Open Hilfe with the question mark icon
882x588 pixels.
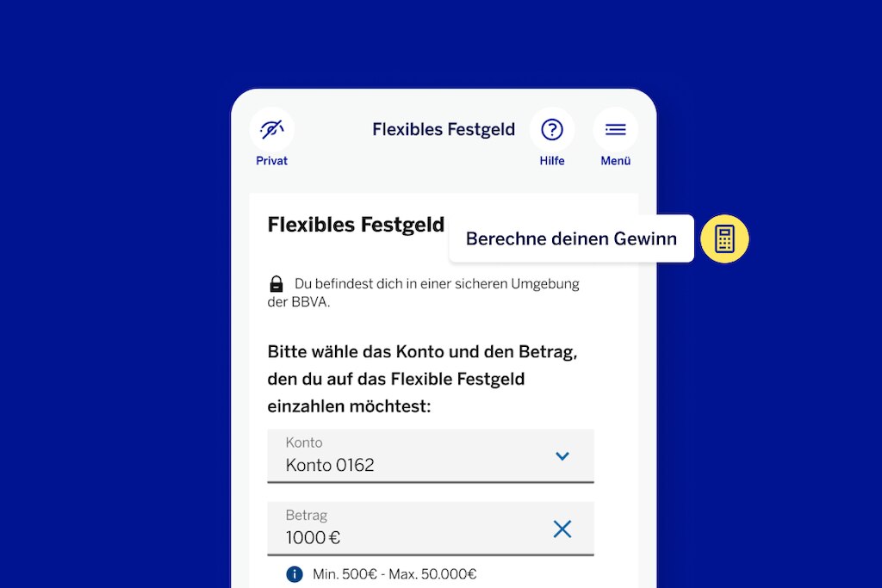552,129
